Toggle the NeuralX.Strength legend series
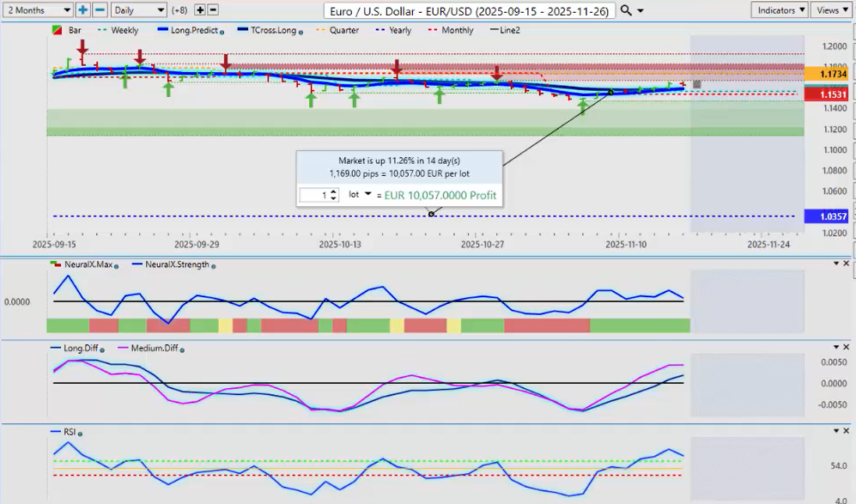 (x=179, y=264)
